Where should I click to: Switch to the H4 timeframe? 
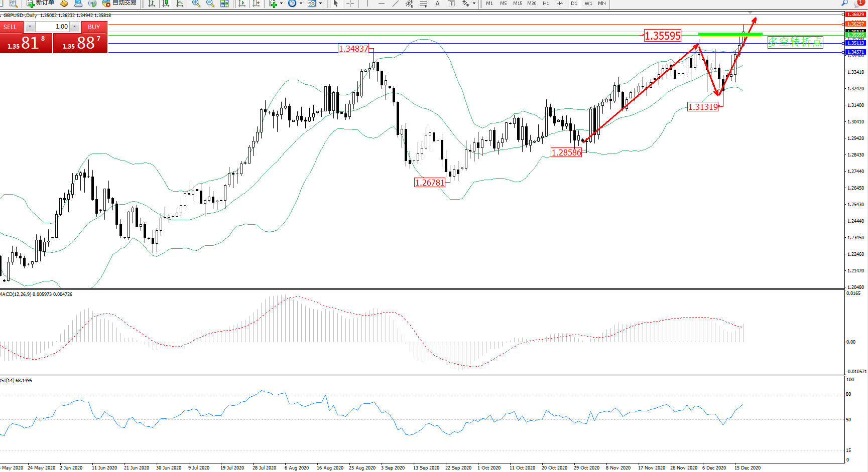coord(559,4)
